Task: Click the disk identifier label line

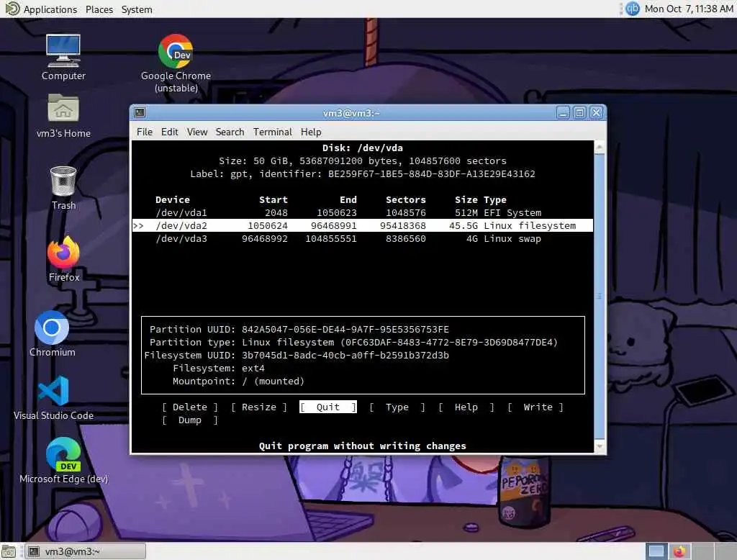Action: [363, 174]
